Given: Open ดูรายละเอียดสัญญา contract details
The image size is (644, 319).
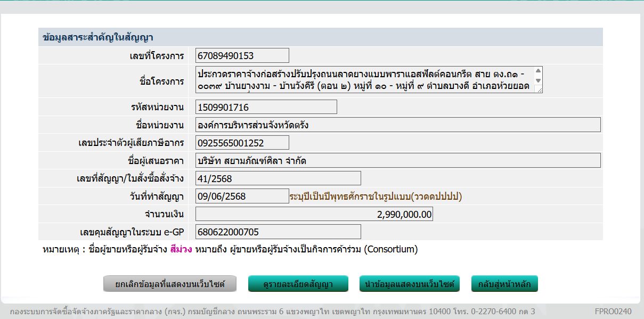Looking at the screenshot, I should tap(298, 284).
